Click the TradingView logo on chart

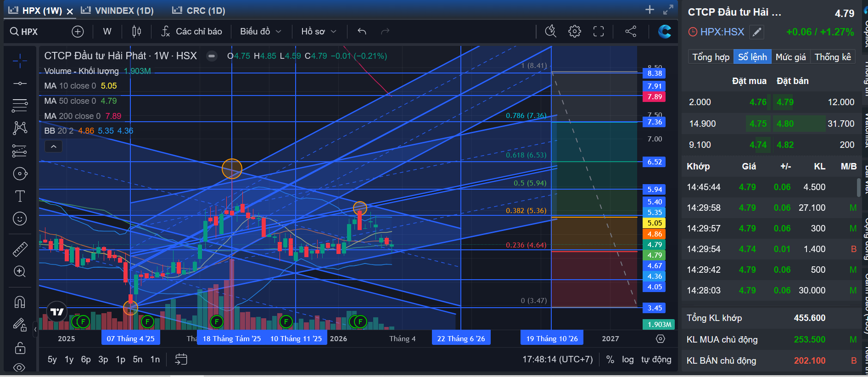tap(57, 312)
